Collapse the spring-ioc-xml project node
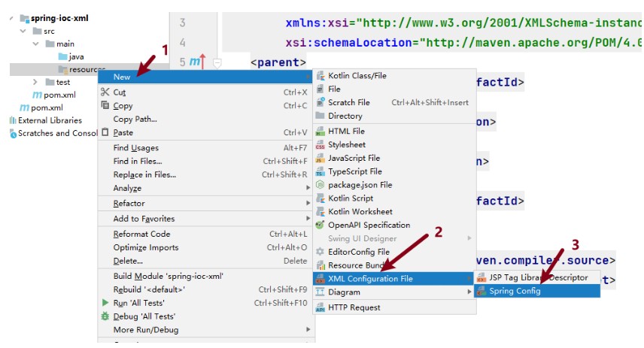 pos(11,18)
